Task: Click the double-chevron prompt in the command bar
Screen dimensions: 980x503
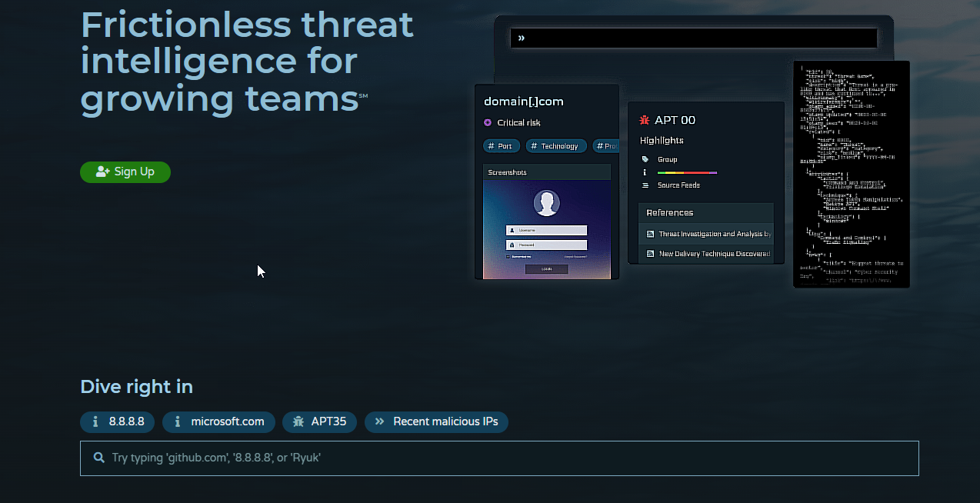Action: pos(522,38)
